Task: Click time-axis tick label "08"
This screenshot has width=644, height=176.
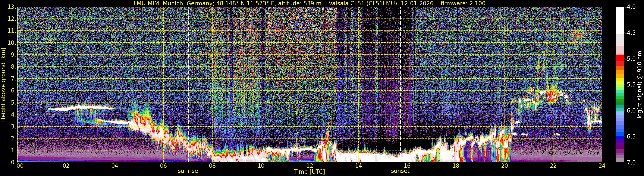Action: (x=212, y=166)
